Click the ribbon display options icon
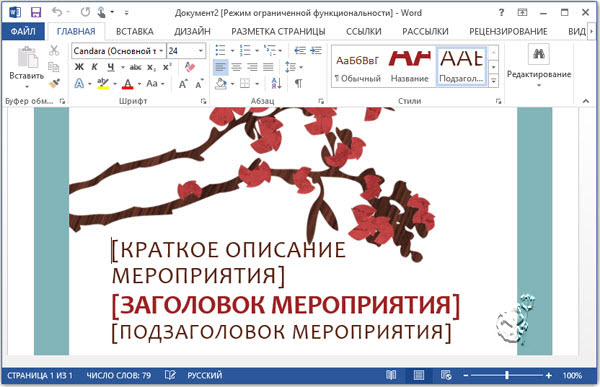Viewport: 600px width, 387px height. pos(522,12)
